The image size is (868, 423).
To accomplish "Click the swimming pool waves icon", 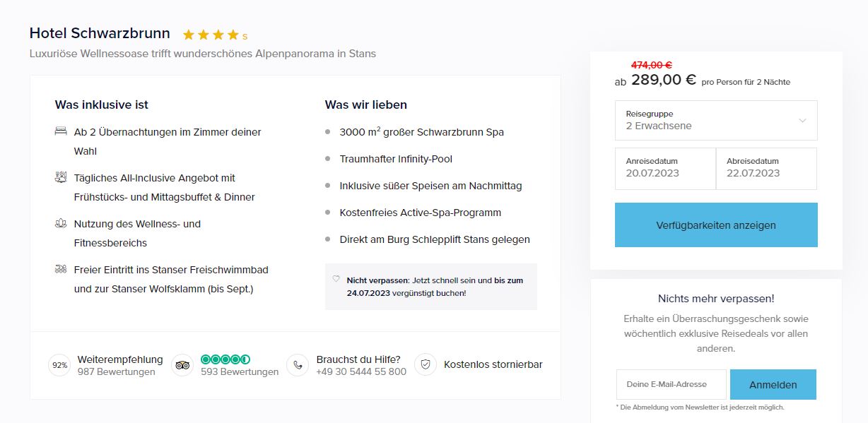I will 60,269.
